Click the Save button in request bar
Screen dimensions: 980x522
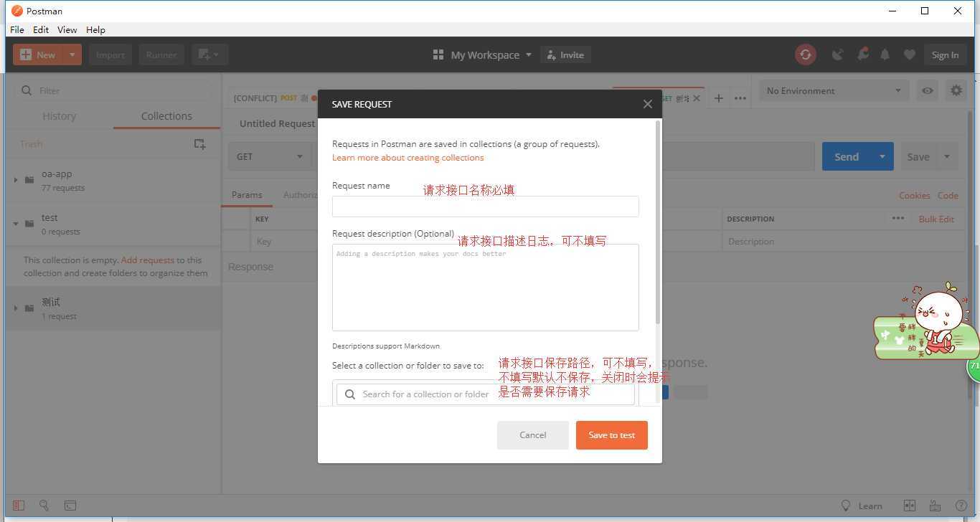(x=918, y=156)
